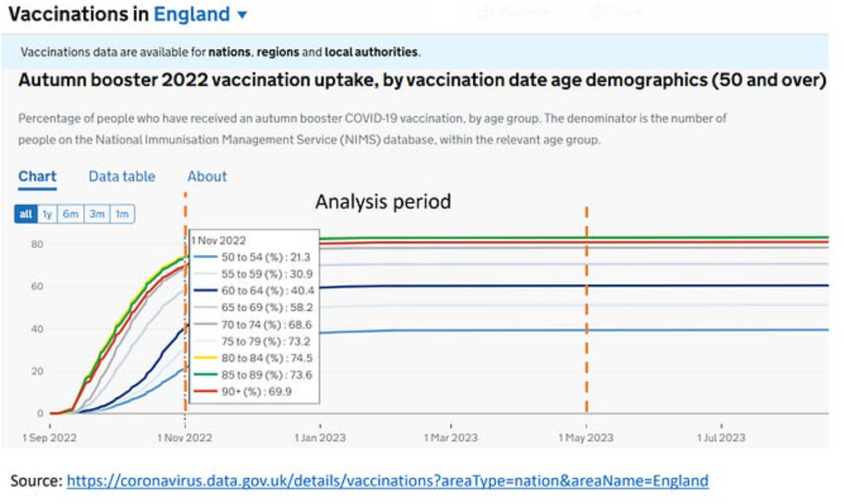Set chart range to 1y

tap(47, 215)
